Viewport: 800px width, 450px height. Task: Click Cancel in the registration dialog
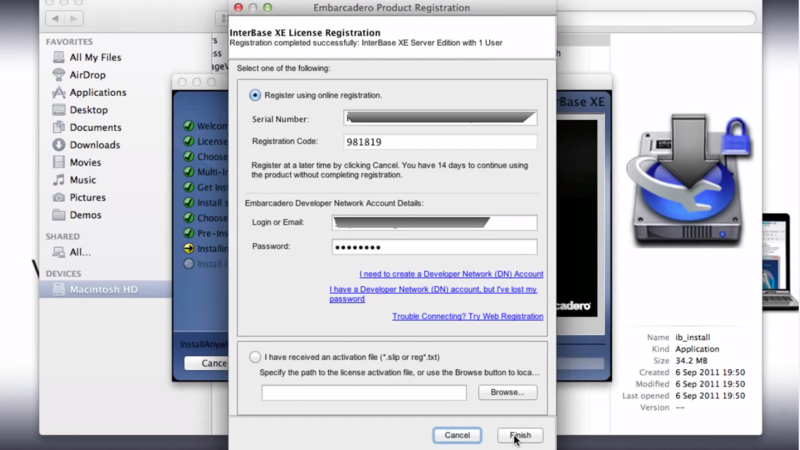coord(457,435)
